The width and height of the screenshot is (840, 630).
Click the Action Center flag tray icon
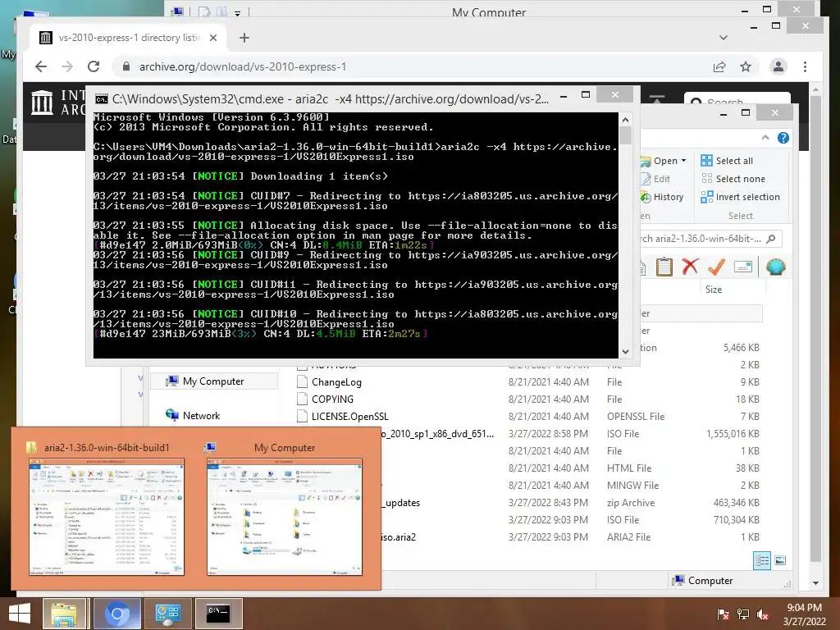[x=723, y=614]
